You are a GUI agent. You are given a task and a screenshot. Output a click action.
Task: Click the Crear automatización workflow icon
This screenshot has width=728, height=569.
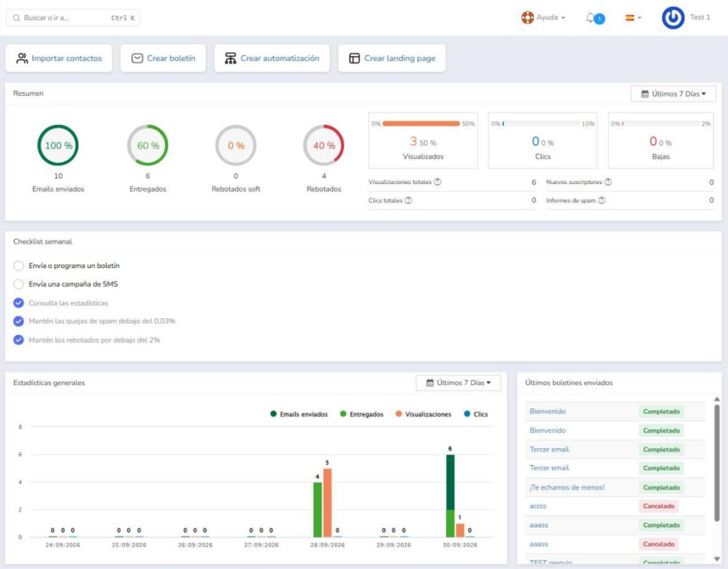(x=230, y=58)
